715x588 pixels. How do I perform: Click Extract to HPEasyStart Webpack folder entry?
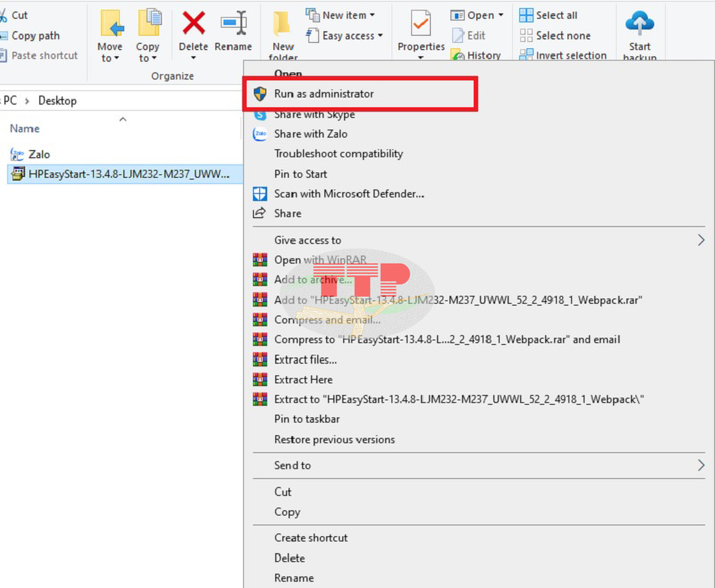point(458,399)
